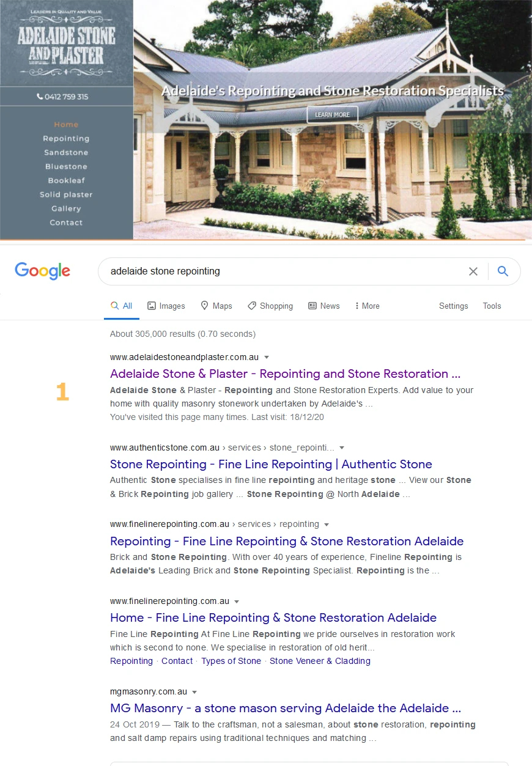Open Repointing - Fine Line Repointing result
Image resolution: width=532 pixels, height=766 pixels.
coord(287,542)
